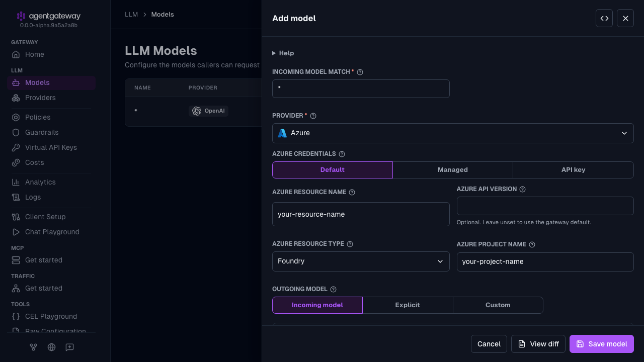Expand the Help disclosure triangle
Image resolution: width=644 pixels, height=362 pixels.
click(274, 53)
